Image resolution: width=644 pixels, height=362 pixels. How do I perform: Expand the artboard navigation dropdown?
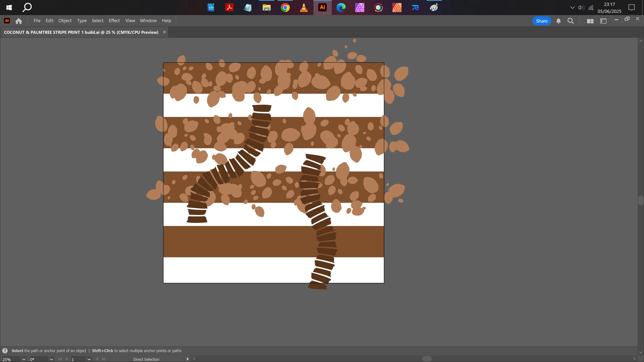pyautogui.click(x=89, y=359)
